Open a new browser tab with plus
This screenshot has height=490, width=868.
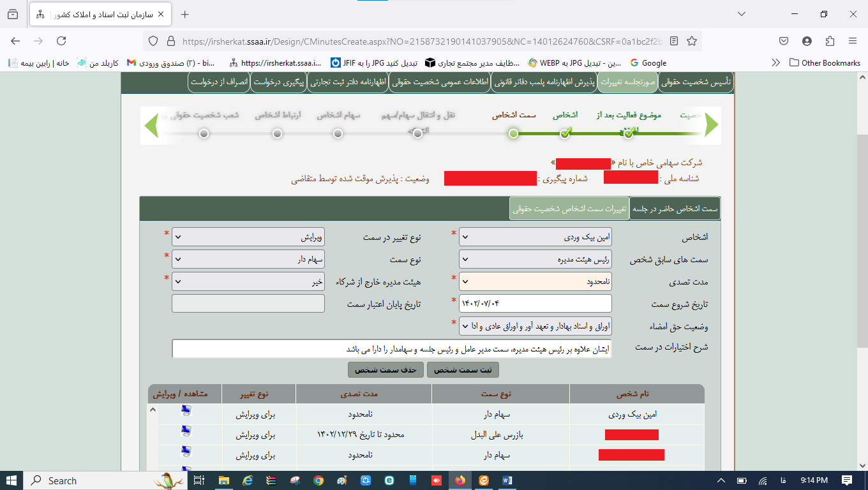[185, 14]
